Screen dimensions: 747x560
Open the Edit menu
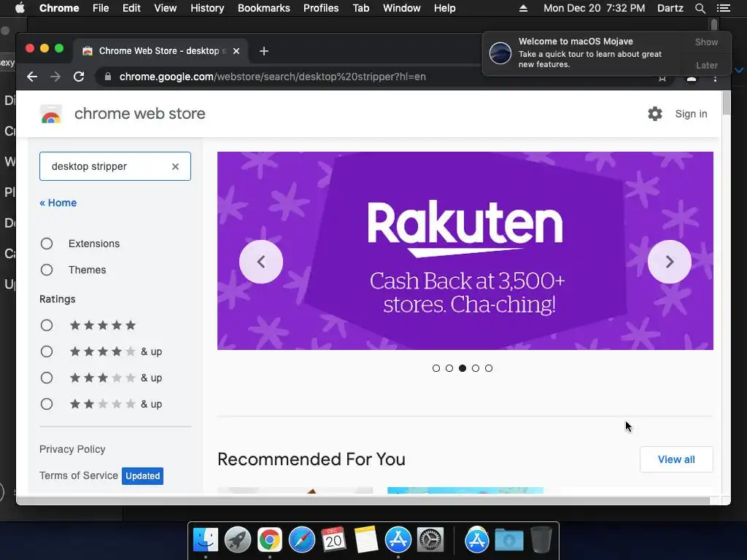[131, 8]
